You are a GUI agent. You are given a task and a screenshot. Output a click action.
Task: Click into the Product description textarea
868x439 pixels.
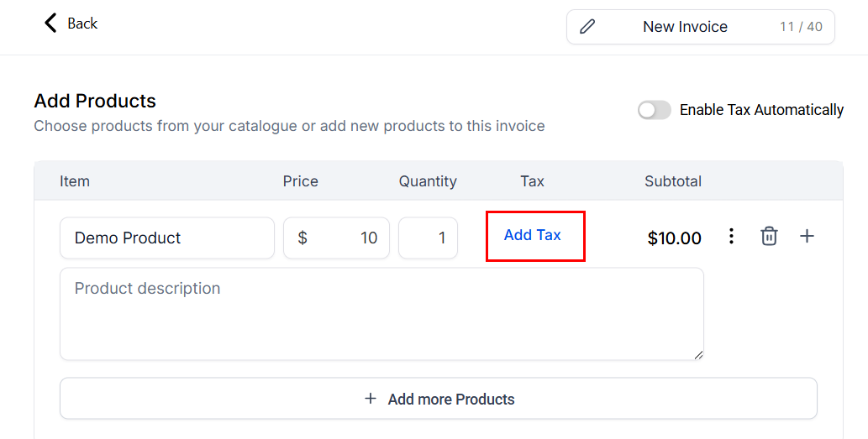[x=381, y=315]
